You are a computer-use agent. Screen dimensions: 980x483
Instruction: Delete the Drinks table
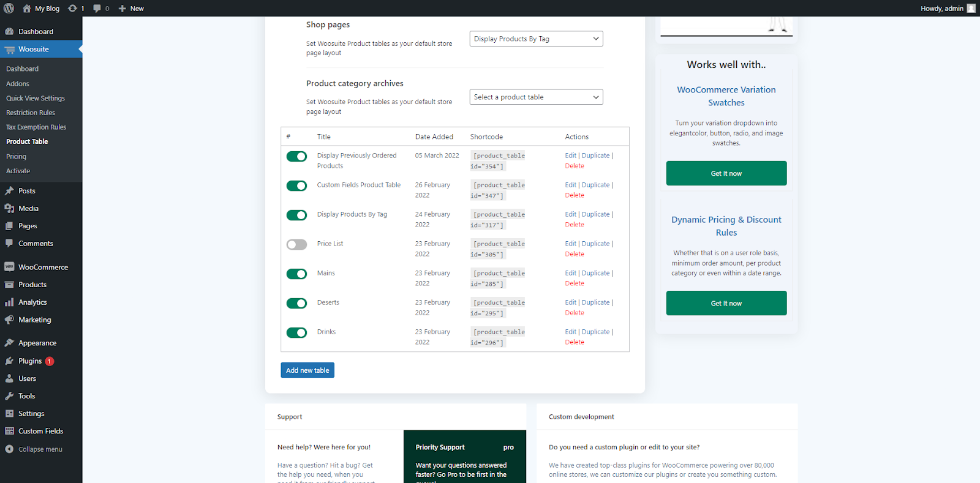(x=575, y=342)
